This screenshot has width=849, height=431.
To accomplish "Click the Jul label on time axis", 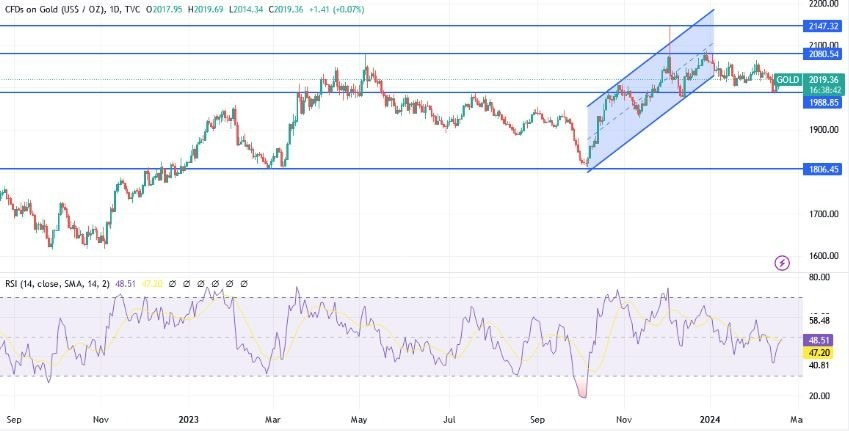I will [449, 420].
